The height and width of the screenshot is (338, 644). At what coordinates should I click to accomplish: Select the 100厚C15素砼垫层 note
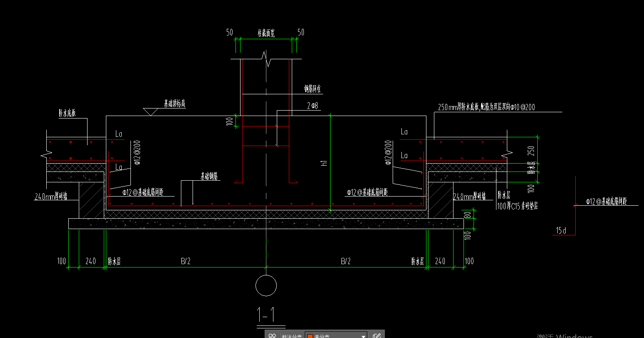(x=517, y=206)
